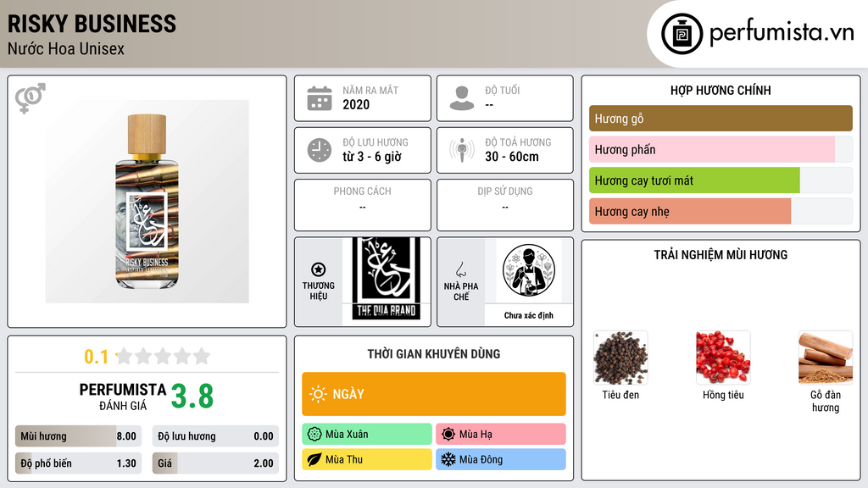This screenshot has width=868, height=488.
Task: Click the 'từ 3 - 6 giờ' longevity value
Action: [x=372, y=157]
